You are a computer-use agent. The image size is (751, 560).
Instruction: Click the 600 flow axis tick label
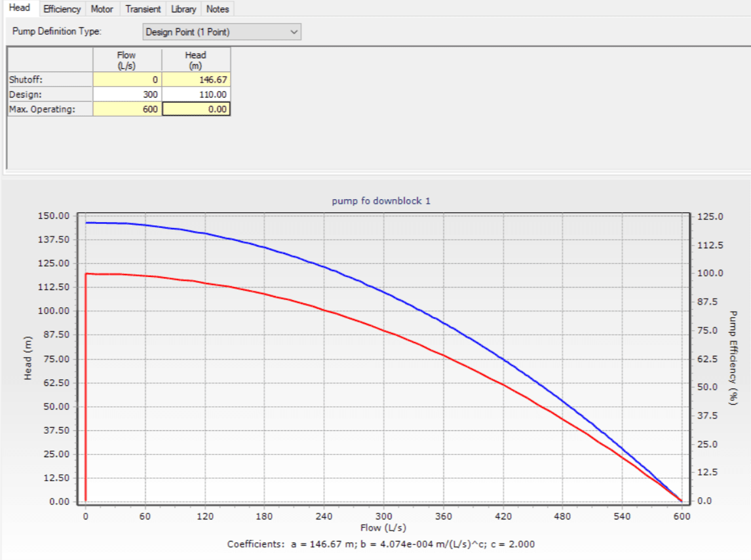(682, 516)
